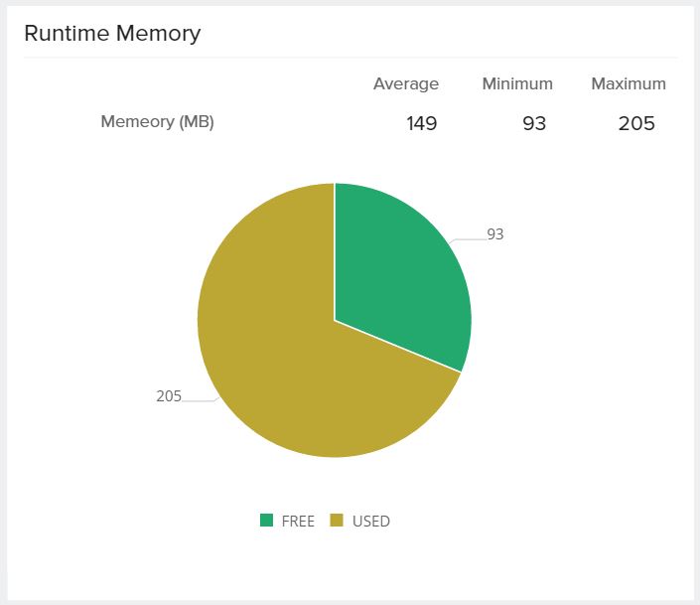Image resolution: width=700 pixels, height=605 pixels.
Task: Click the divider line under Runtime Memory
Action: click(x=350, y=58)
